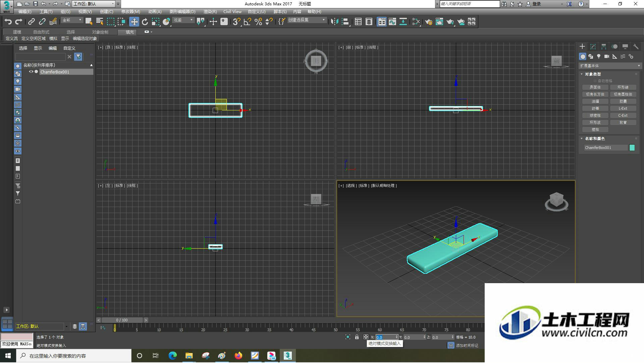
Task: Click the 切角圆柱体 button
Action: pos(623,94)
